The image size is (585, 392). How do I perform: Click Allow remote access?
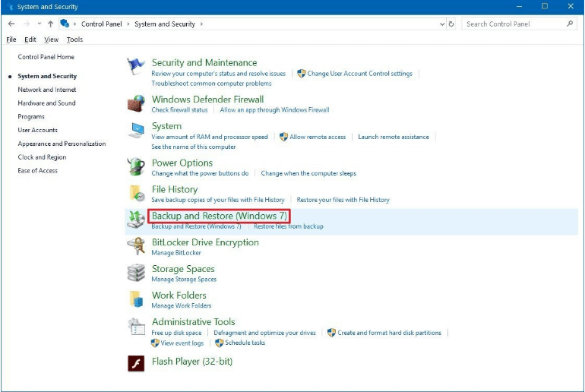click(x=318, y=137)
